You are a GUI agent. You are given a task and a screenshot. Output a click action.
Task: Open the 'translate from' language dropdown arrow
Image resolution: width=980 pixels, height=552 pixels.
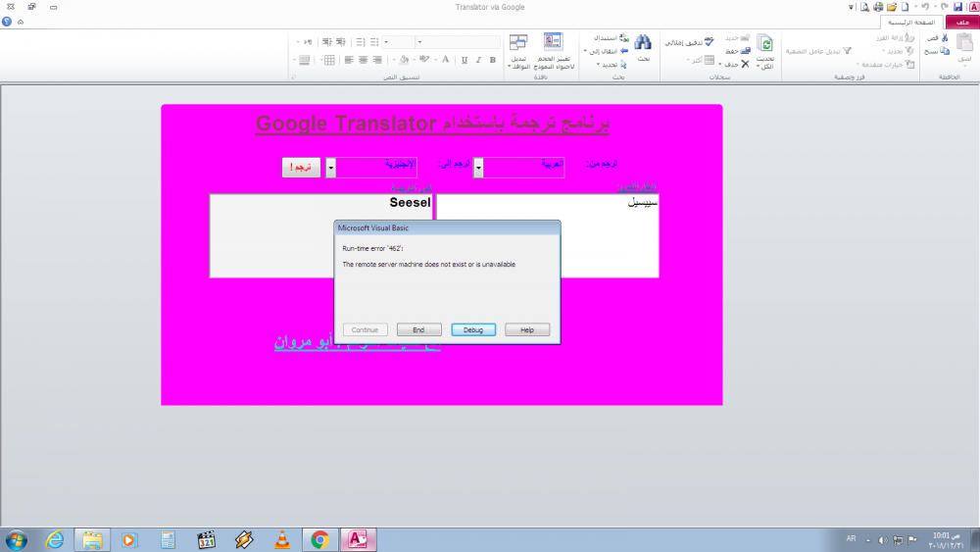point(478,168)
